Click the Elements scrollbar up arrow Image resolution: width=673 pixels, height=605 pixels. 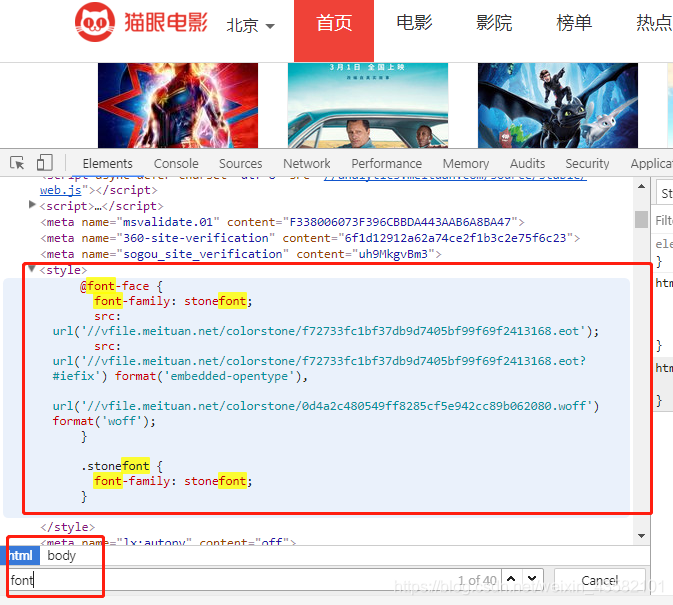click(x=641, y=186)
